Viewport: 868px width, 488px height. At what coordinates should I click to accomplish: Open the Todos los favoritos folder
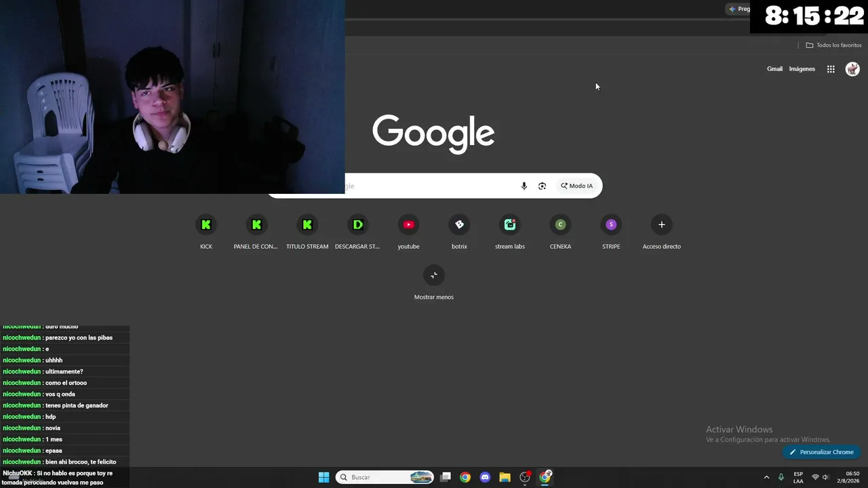tap(833, 45)
